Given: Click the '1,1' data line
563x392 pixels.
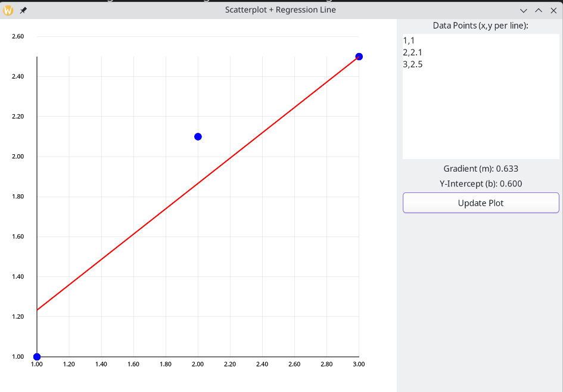Looking at the screenshot, I should pos(409,41).
